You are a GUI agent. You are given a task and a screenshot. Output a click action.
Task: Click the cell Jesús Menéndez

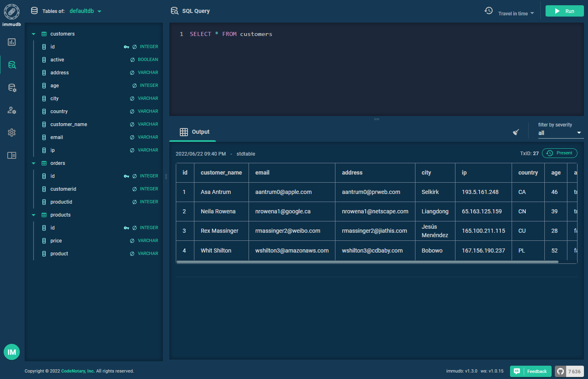pyautogui.click(x=435, y=231)
